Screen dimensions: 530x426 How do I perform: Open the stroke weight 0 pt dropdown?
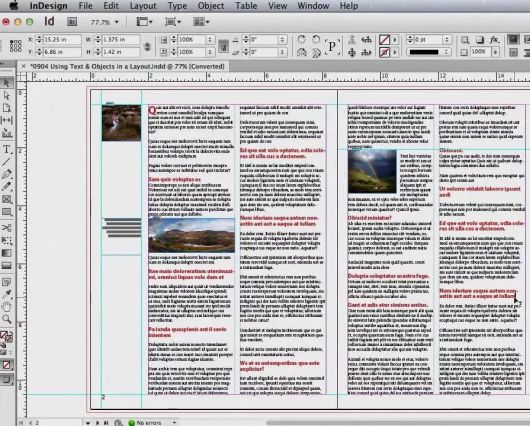click(x=447, y=40)
